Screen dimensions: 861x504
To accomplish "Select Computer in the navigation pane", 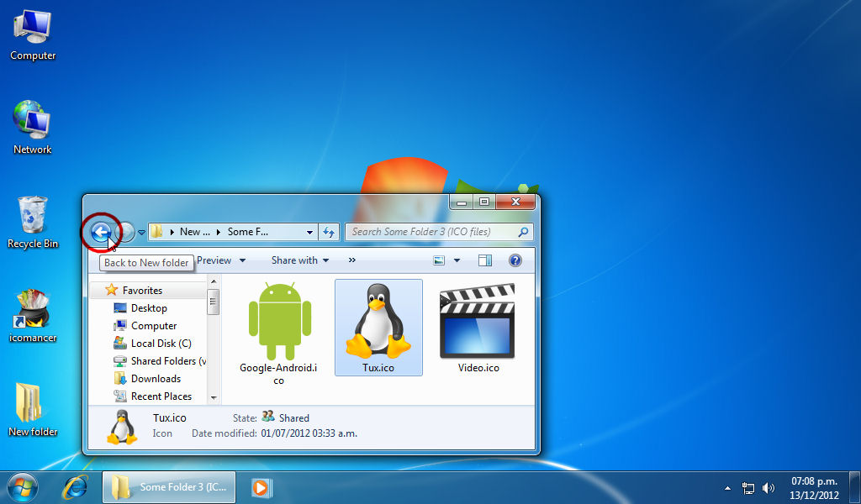I will (154, 326).
